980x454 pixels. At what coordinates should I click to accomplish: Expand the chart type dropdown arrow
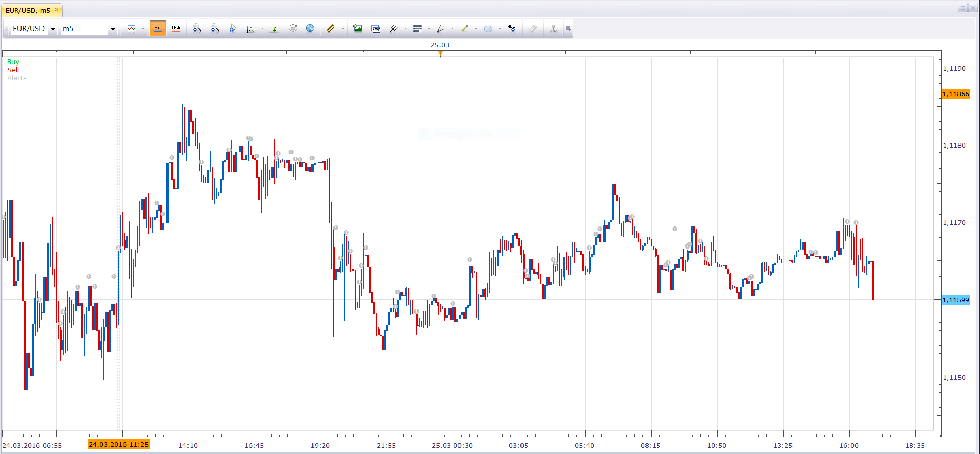click(143, 29)
